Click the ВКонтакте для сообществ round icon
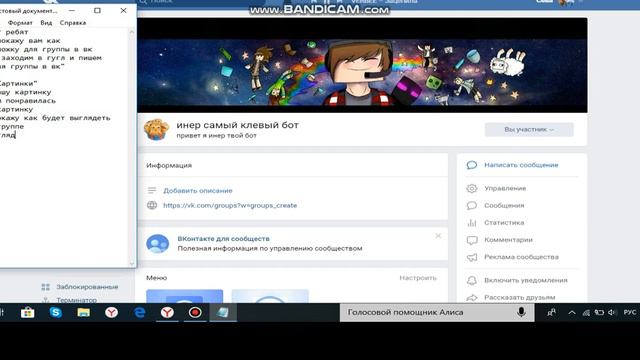640x360 pixels. coord(158,244)
